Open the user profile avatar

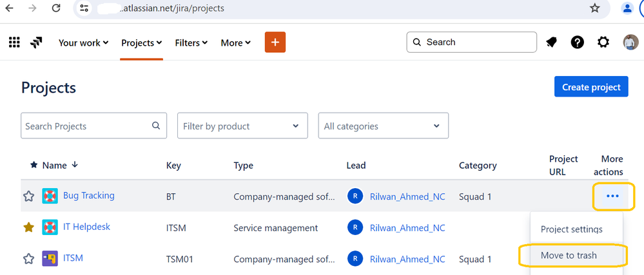pyautogui.click(x=630, y=43)
